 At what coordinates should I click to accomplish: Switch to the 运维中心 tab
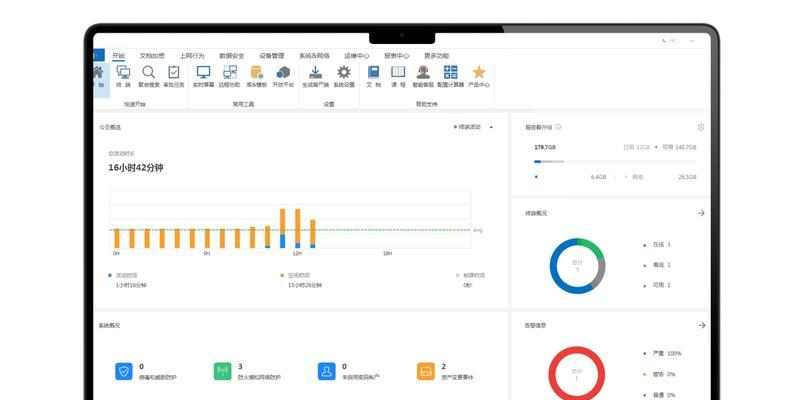click(356, 55)
